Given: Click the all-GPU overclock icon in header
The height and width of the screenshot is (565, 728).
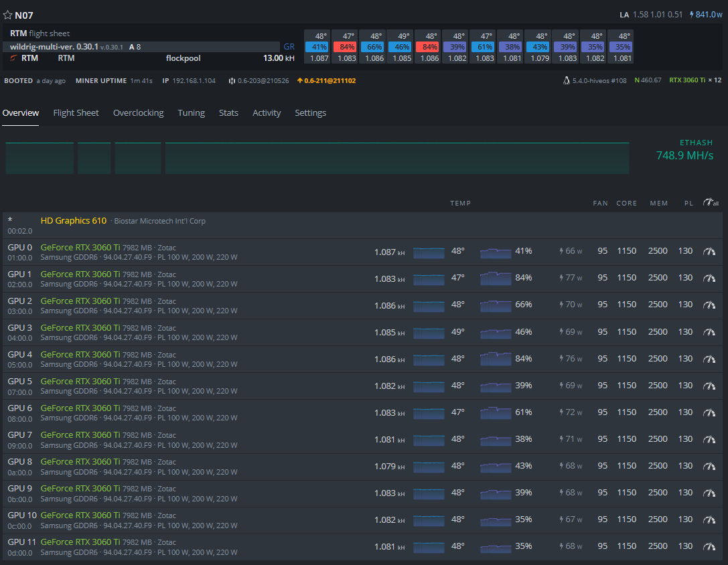Looking at the screenshot, I should click(711, 202).
